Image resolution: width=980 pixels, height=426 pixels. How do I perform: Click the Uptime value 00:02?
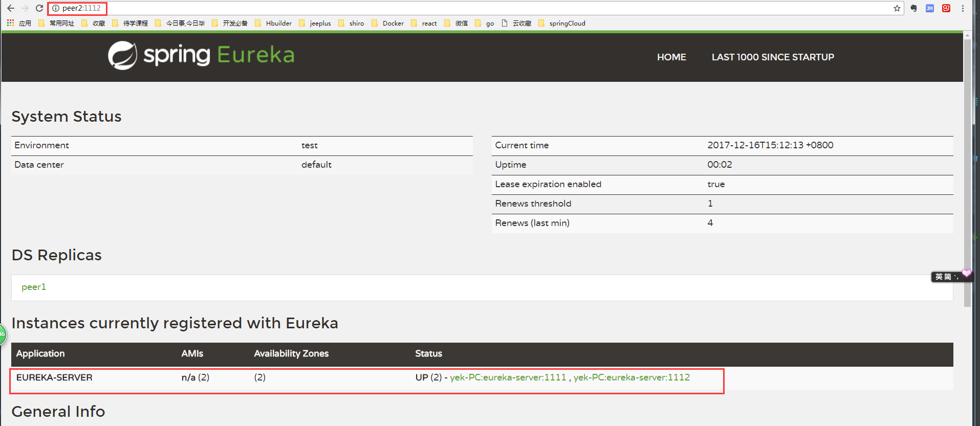tap(720, 165)
